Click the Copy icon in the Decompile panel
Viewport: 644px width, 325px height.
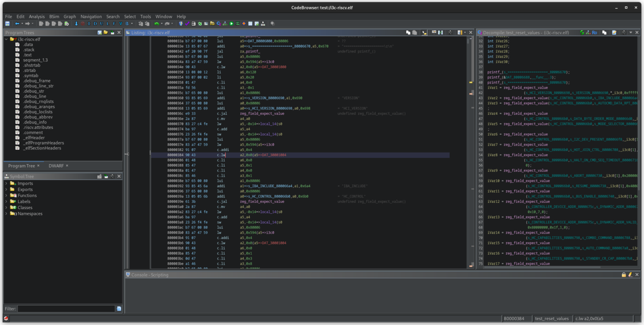click(604, 32)
